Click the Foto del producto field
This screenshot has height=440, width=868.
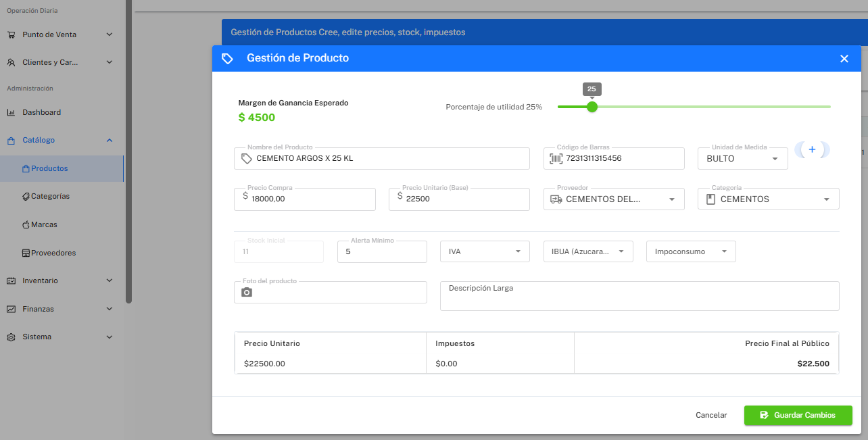point(331,292)
